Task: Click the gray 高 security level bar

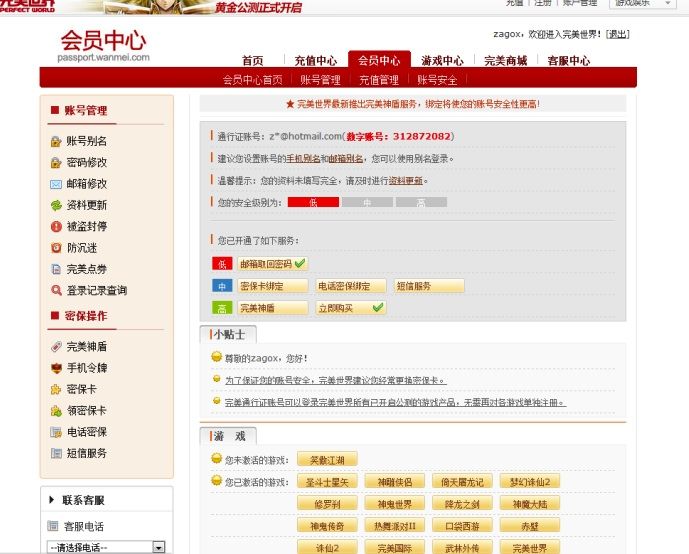Action: (421, 202)
